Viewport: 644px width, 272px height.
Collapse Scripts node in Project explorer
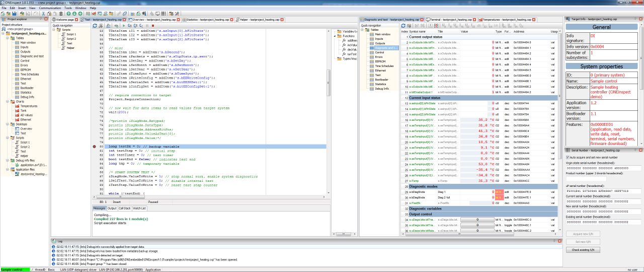coord(7,138)
